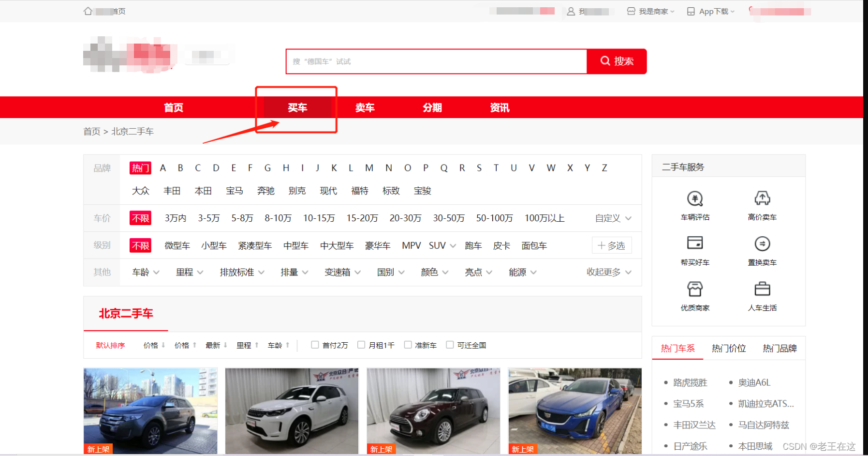Switch to 热门车系 tab
Viewport: 868px width, 456px height.
click(677, 349)
